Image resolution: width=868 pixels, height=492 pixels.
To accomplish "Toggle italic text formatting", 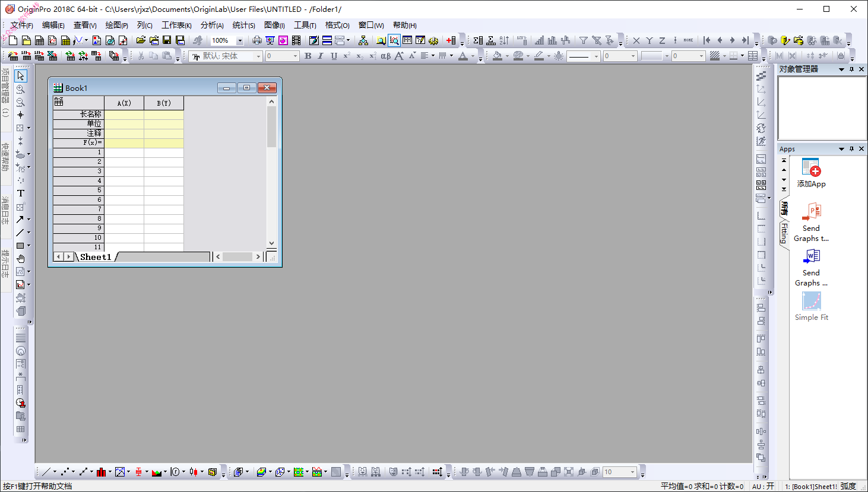I will point(321,56).
